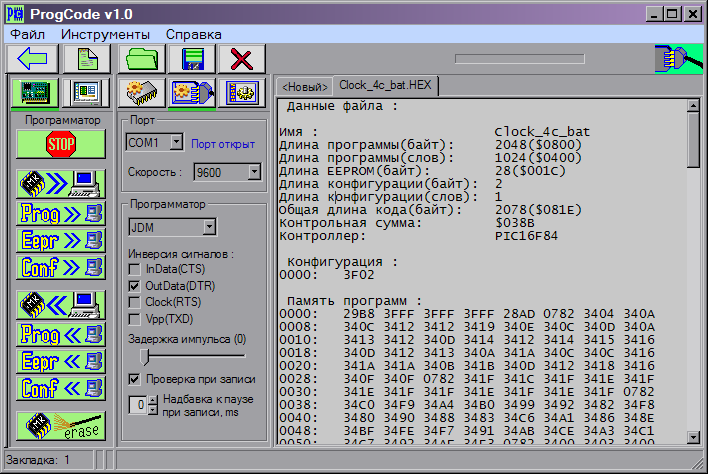Open the 9600 speed dropdown
Screen dimensions: 708x474
click(x=254, y=172)
